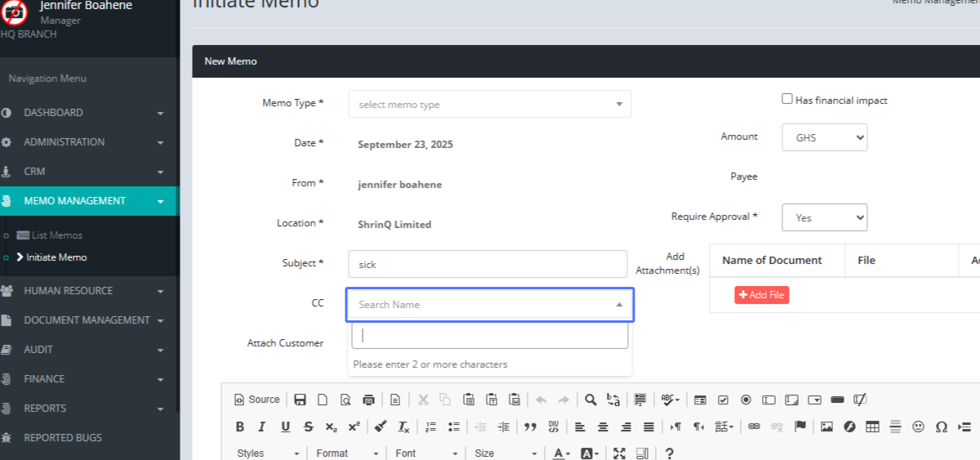Viewport: 980px width, 460px height.
Task: Open the GHS currency dropdown
Action: tap(824, 138)
